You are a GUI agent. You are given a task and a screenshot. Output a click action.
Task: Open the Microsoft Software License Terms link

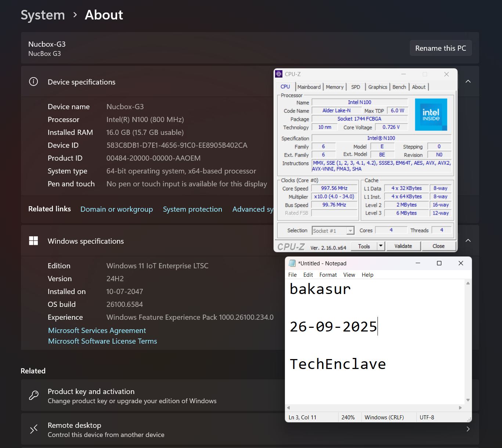click(x=102, y=341)
